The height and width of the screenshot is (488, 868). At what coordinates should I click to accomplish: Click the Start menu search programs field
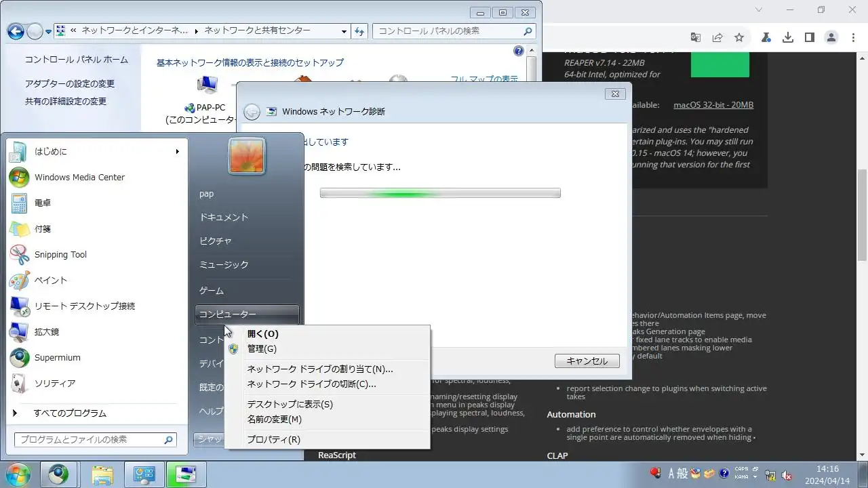[95, 439]
